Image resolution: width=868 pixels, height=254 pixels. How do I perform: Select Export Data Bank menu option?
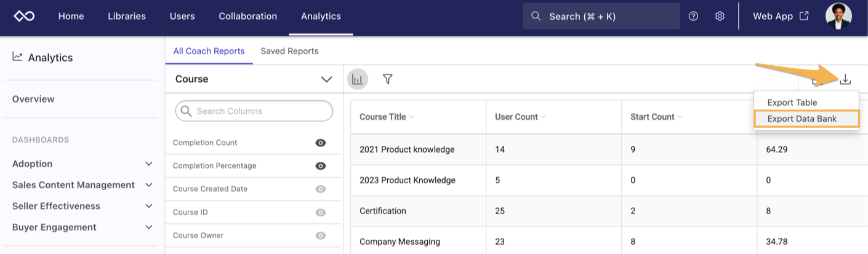pos(802,119)
